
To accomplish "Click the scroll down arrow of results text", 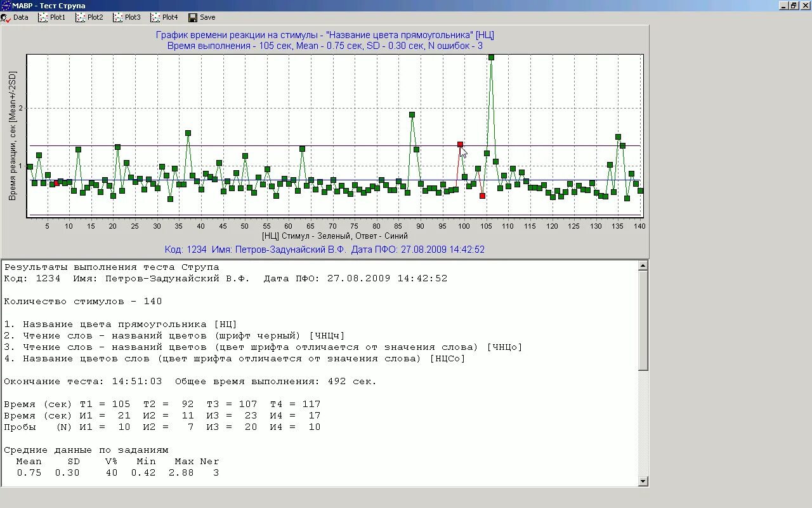I will 643,481.
